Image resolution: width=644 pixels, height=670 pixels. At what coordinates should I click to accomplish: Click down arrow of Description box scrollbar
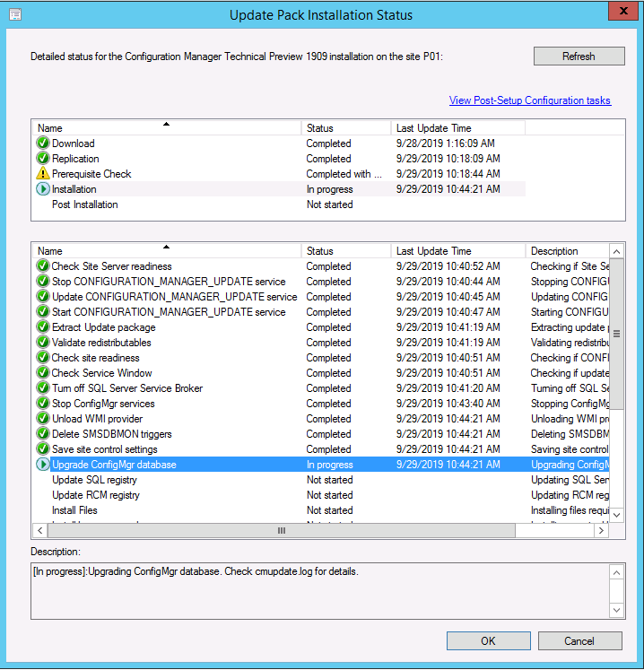click(x=616, y=610)
